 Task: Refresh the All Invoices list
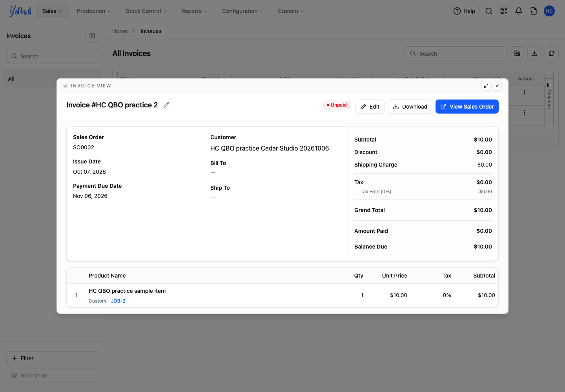(x=552, y=53)
